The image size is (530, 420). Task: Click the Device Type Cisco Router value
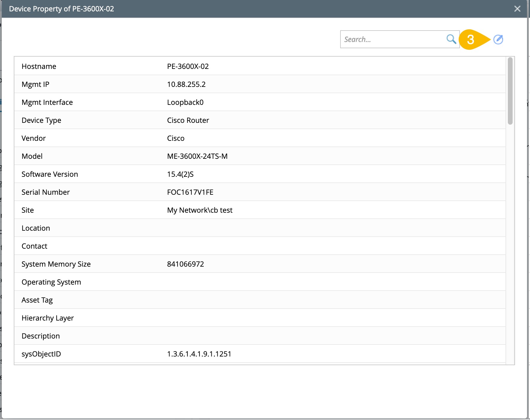(x=188, y=120)
